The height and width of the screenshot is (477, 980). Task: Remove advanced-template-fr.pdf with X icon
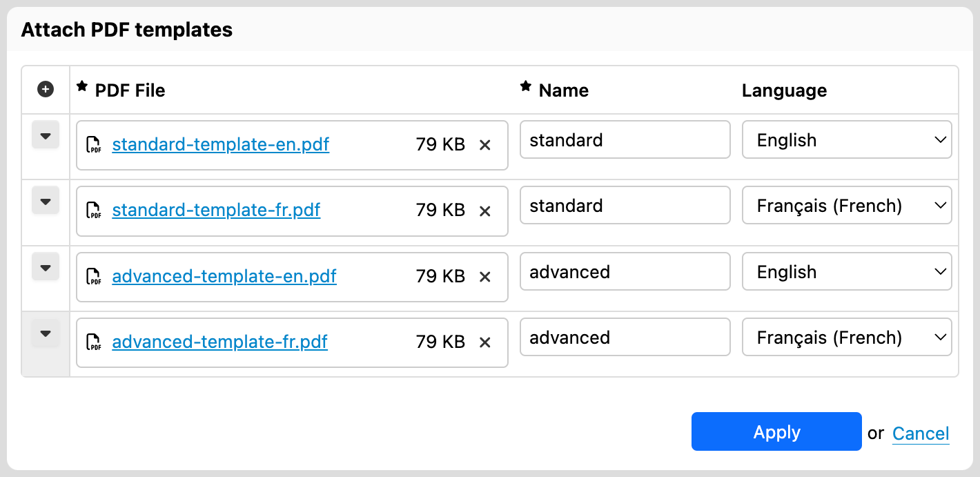tap(485, 342)
